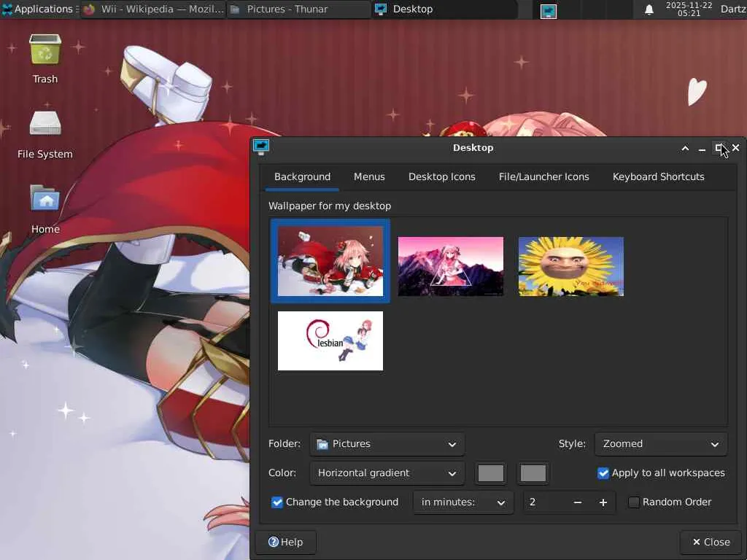Click the Wallpaper for my desktop label
The image size is (747, 560).
click(330, 206)
